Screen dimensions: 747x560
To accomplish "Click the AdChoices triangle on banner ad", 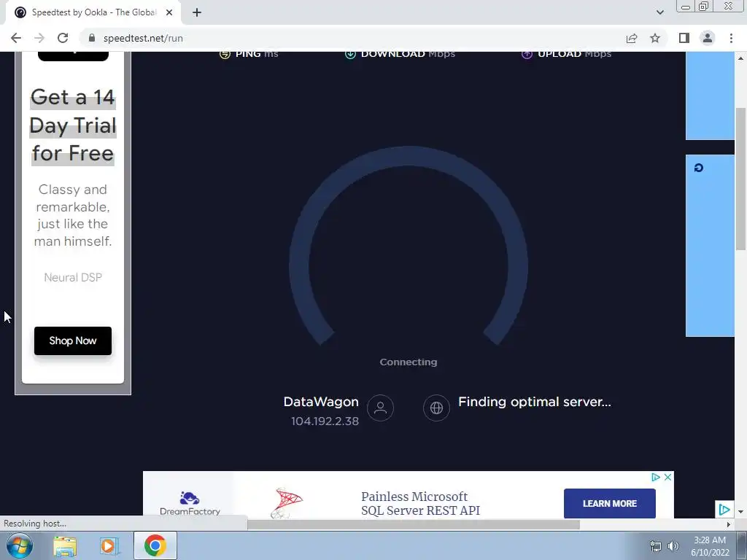I will coord(656,477).
